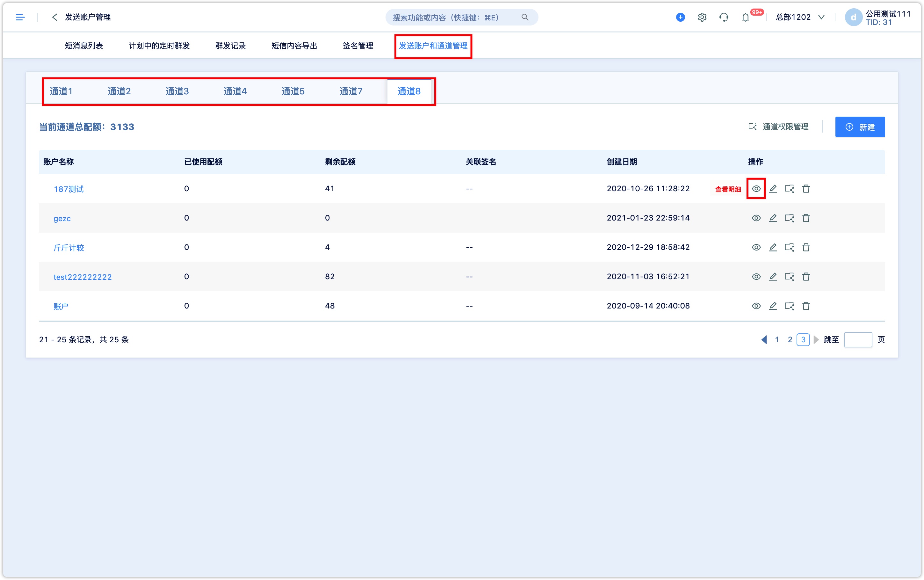924x580 pixels.
Task: Switch to 计划中的定时群发 tab
Action: pyautogui.click(x=159, y=46)
